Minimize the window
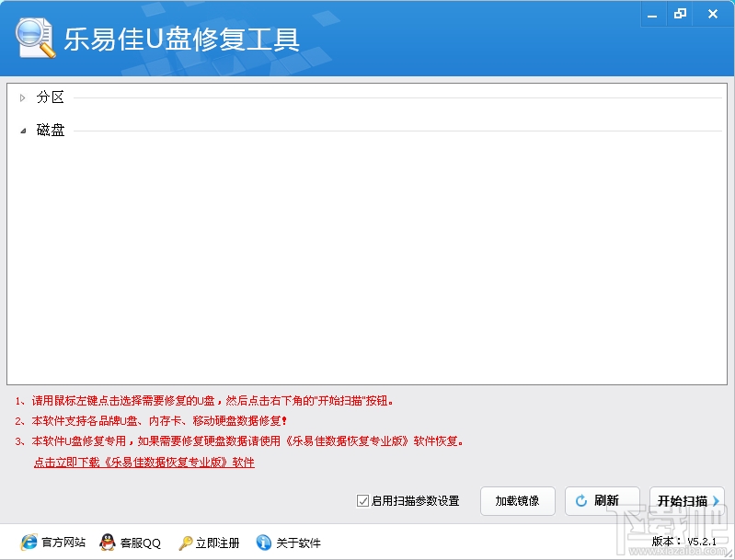This screenshot has height=560, width=735. [652, 15]
